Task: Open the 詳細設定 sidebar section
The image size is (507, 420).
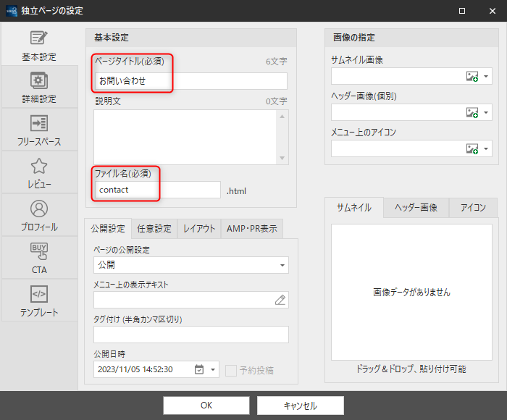Action: click(38, 87)
